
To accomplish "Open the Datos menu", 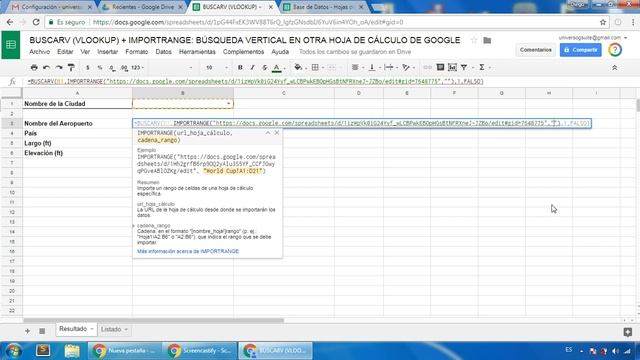I will coord(163,52).
